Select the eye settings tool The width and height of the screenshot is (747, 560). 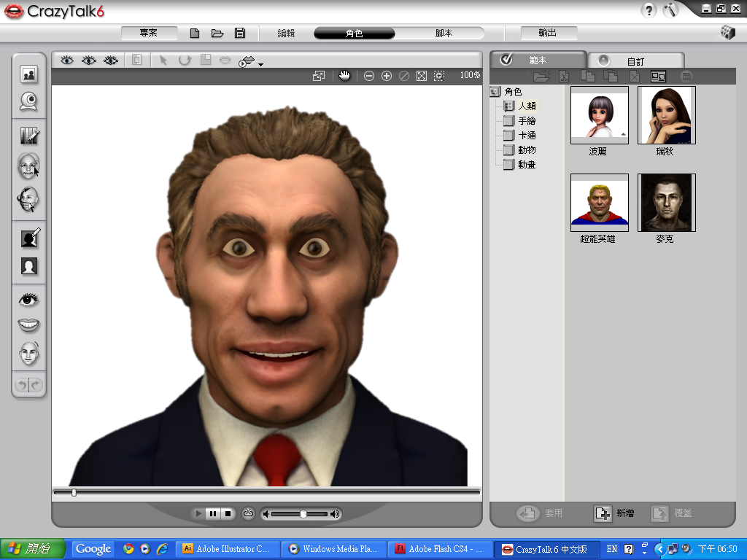click(29, 300)
